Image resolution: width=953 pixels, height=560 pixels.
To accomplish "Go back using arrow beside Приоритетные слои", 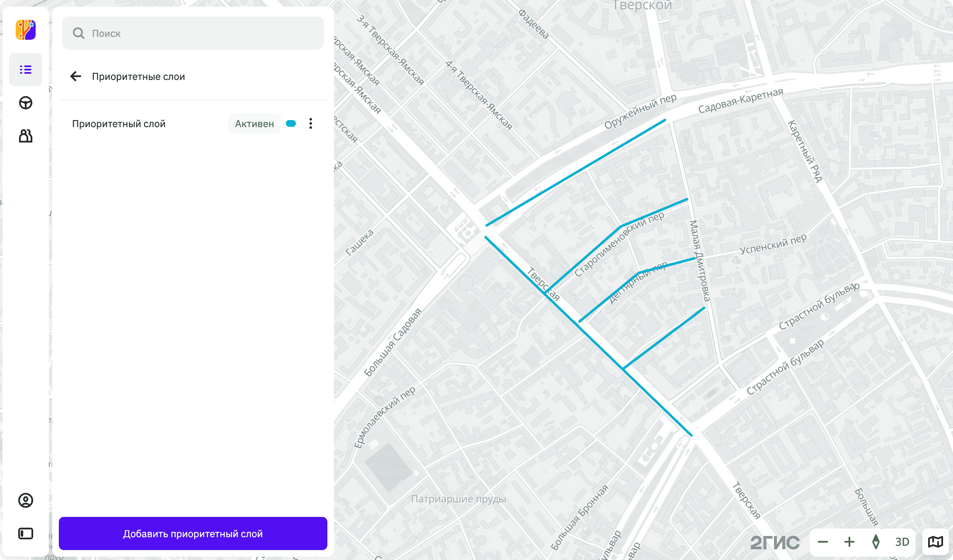I will [x=76, y=76].
